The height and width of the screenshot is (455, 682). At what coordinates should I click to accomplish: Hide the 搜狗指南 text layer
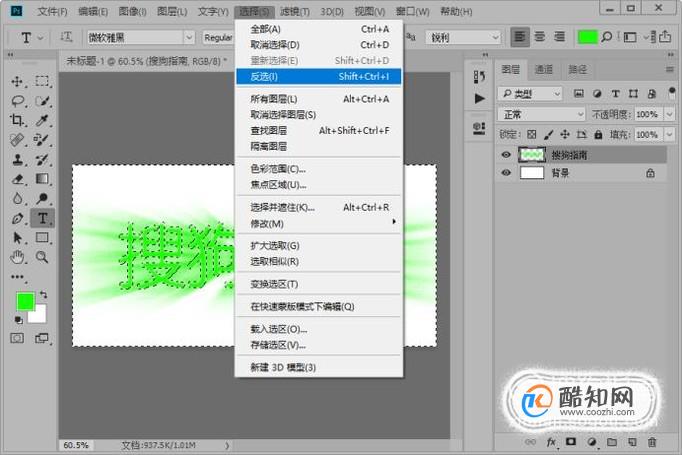click(x=506, y=155)
